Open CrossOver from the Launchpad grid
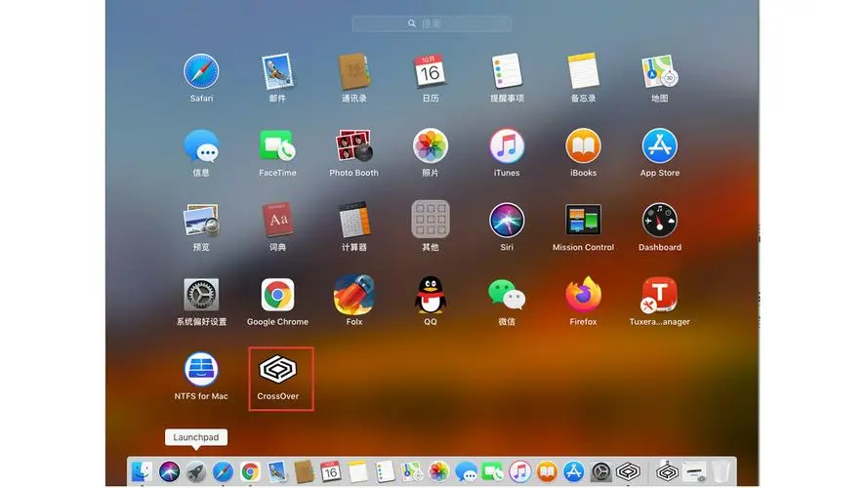The height and width of the screenshot is (488, 868). 278,370
